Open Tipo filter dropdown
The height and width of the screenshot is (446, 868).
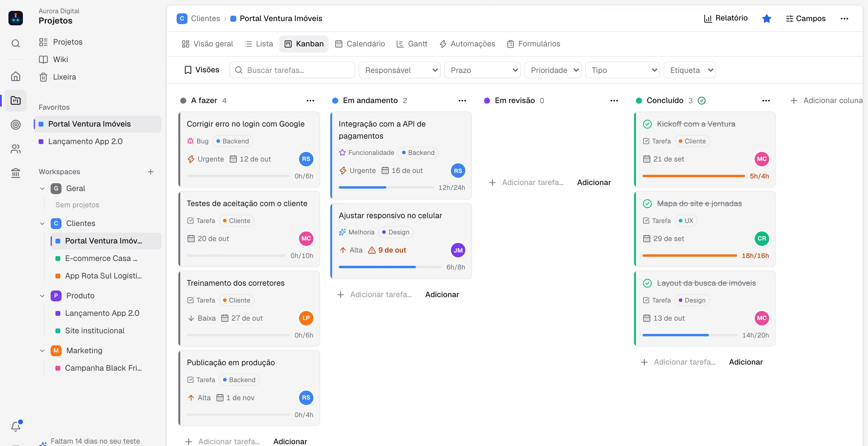(622, 70)
